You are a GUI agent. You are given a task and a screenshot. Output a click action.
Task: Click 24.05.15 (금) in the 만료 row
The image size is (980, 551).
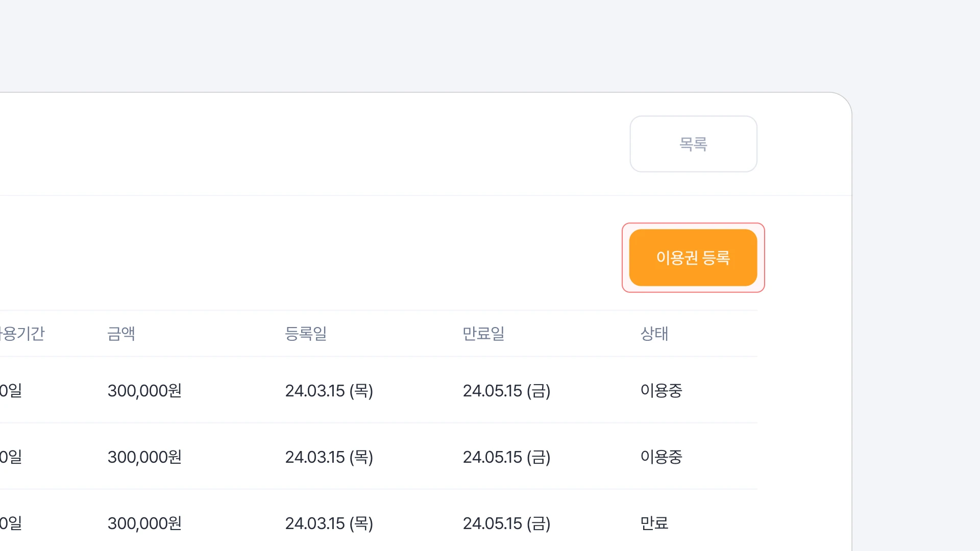pos(507,523)
